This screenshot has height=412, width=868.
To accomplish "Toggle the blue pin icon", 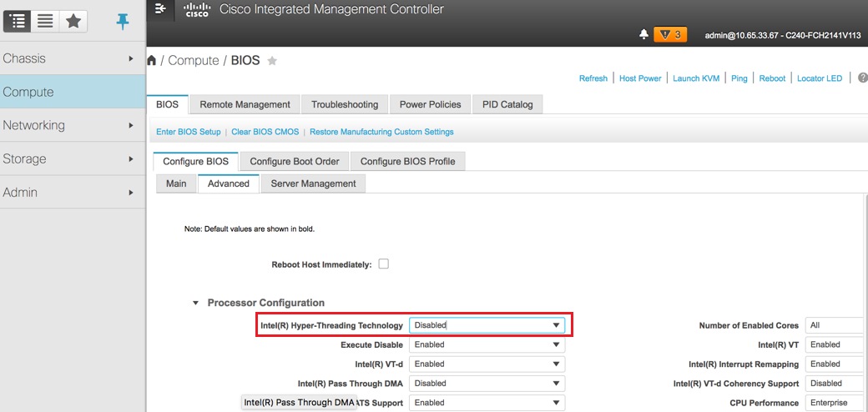I will coord(123,22).
